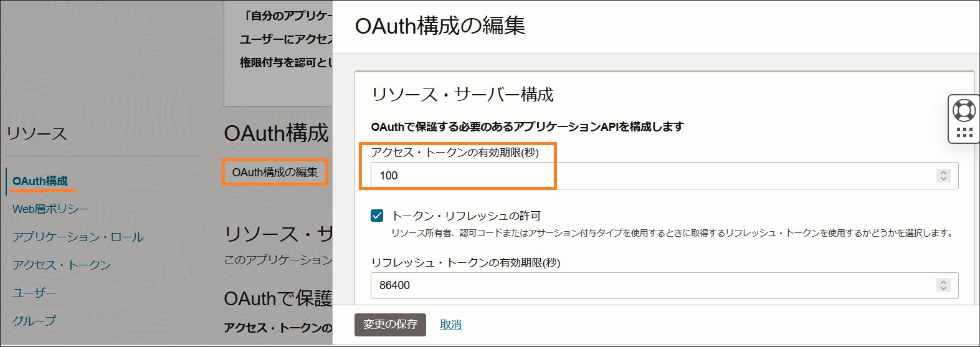Open グループ in the sidebar
980x347 pixels.
[34, 321]
